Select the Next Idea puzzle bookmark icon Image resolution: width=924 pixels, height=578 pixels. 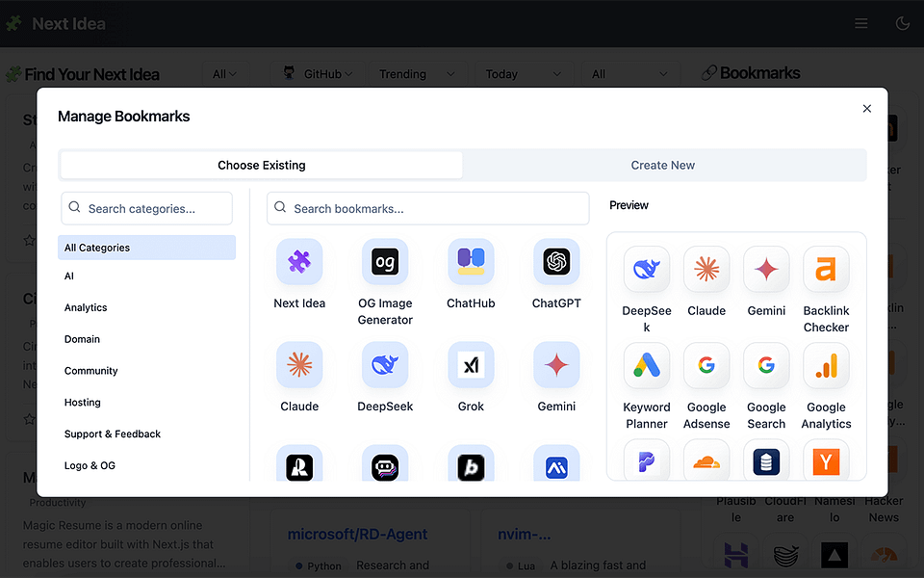tap(299, 261)
